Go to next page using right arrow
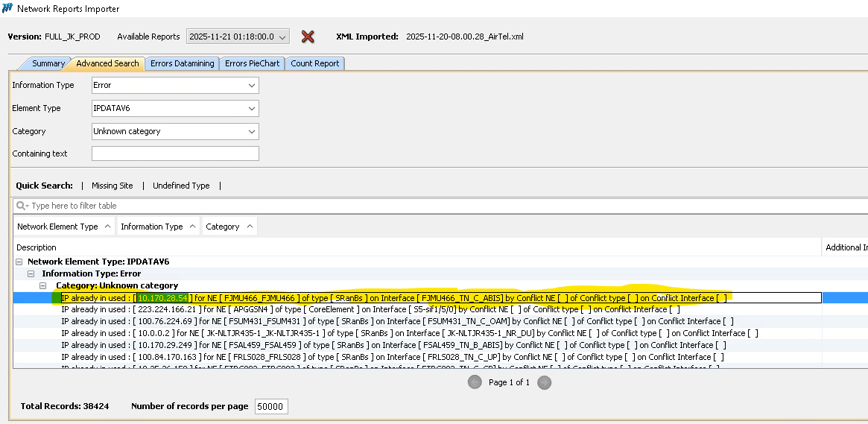868x424 pixels. coord(544,382)
